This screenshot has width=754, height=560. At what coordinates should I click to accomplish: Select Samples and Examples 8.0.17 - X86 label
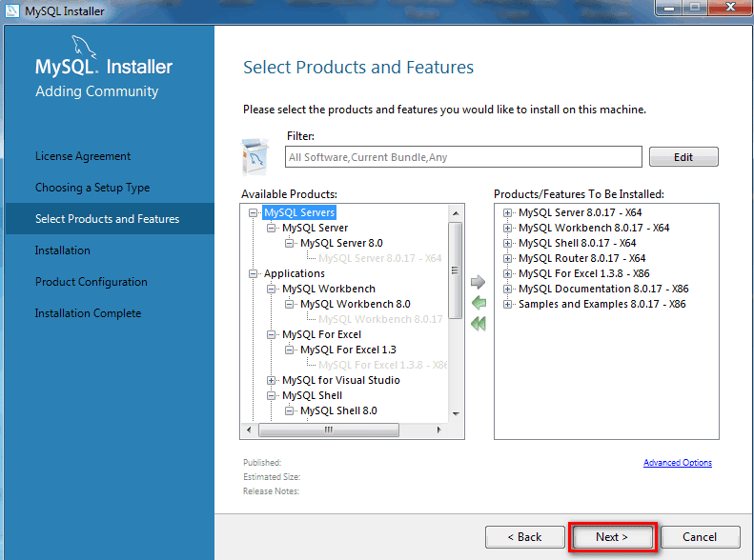click(602, 304)
